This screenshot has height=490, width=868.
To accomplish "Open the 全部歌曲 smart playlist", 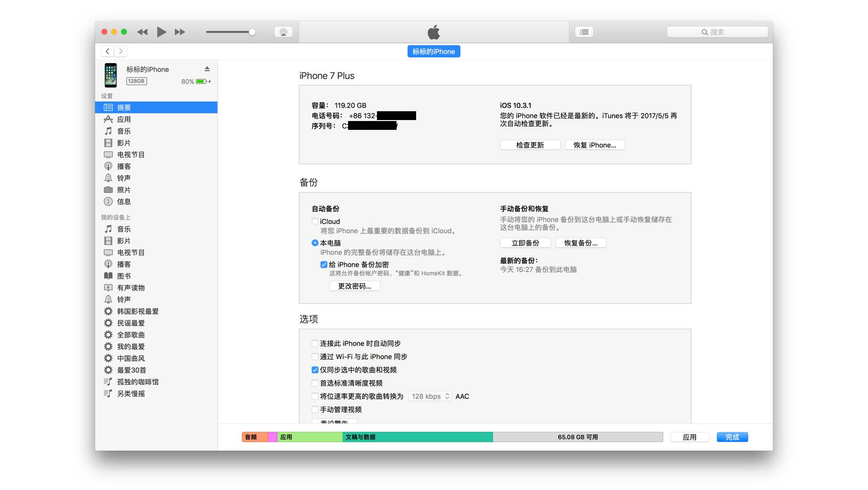I will [156, 335].
